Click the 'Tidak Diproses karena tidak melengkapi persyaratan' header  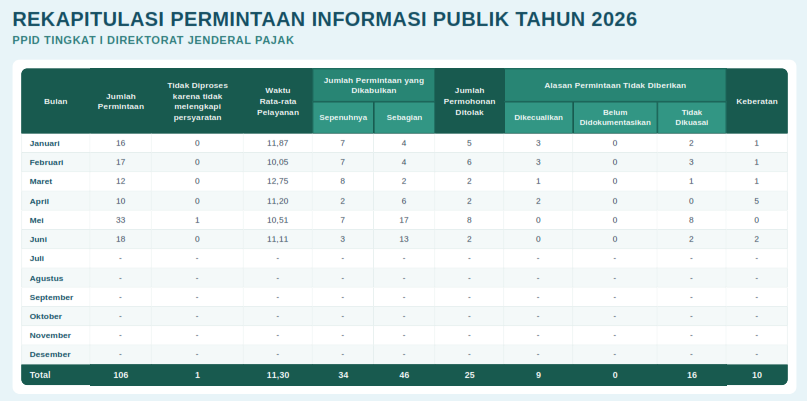click(x=198, y=101)
